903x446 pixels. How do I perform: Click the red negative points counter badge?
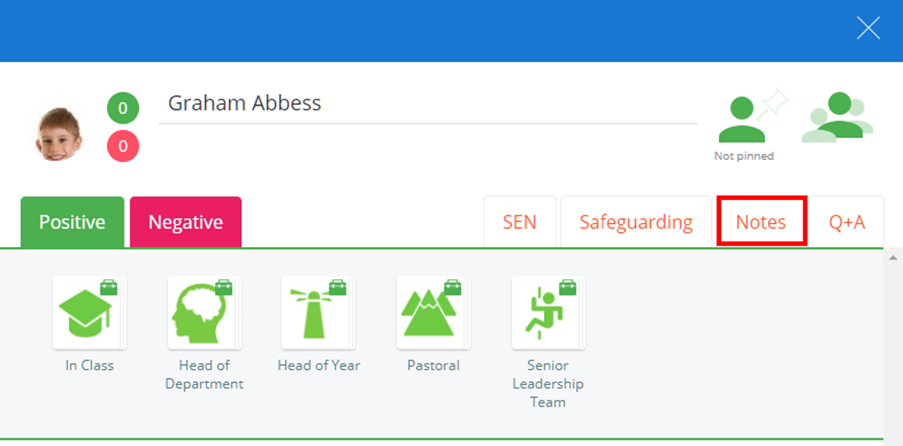click(x=123, y=146)
